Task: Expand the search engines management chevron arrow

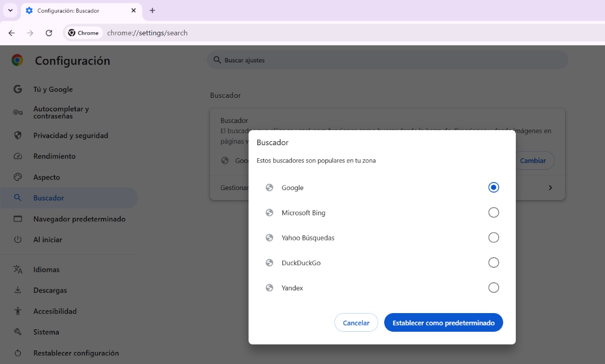Action: (550, 188)
